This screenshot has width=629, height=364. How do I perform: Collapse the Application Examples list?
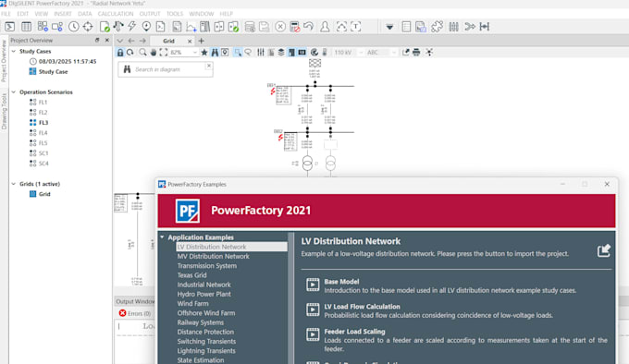(163, 237)
